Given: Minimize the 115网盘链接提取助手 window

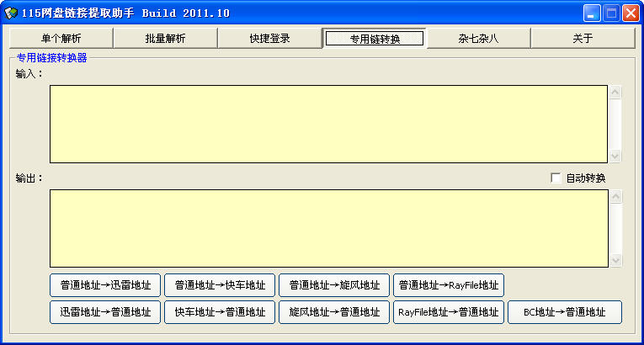Looking at the screenshot, I should click(592, 13).
